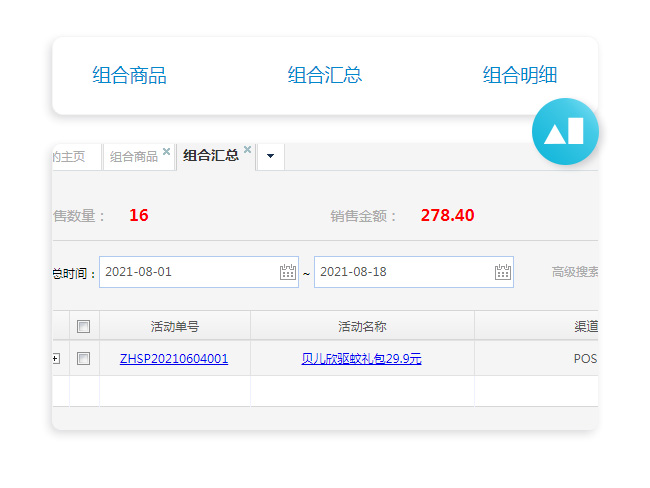
Task: Expand the ZHSP20210604001 row details
Action: tap(56, 358)
